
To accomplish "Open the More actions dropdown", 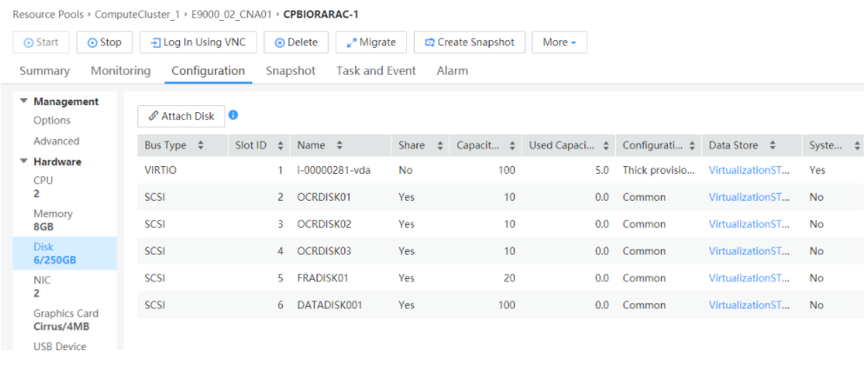I will (x=559, y=42).
